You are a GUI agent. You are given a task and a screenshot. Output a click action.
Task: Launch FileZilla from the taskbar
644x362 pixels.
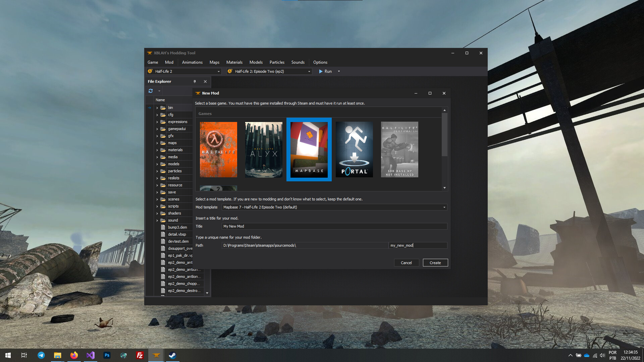pyautogui.click(x=140, y=355)
